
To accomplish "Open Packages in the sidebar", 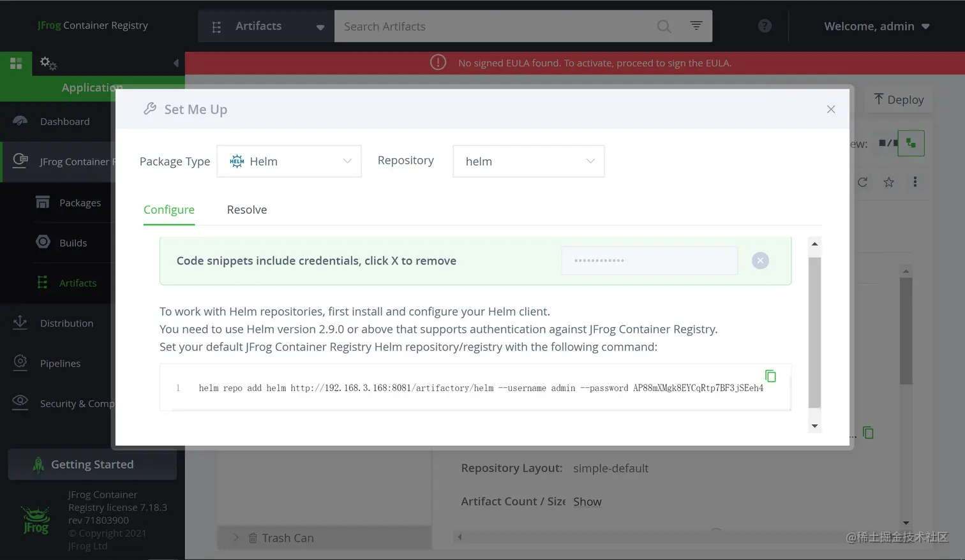I will tap(80, 203).
